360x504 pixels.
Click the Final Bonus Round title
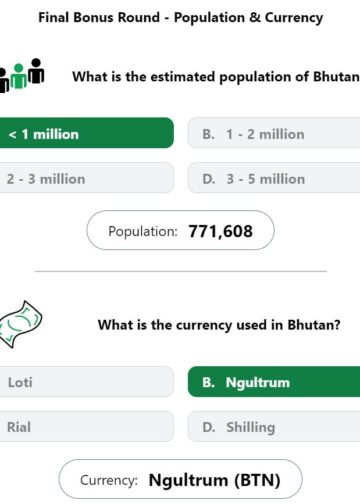pyautogui.click(x=180, y=17)
